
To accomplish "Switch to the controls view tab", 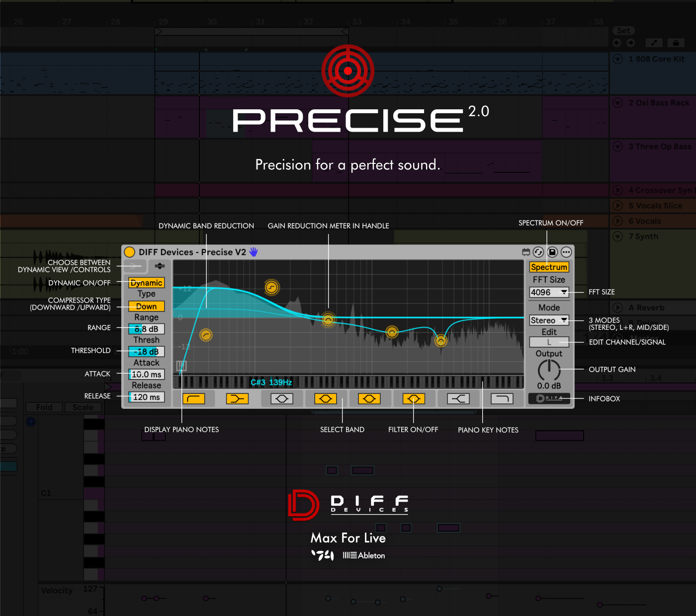I will click(160, 266).
